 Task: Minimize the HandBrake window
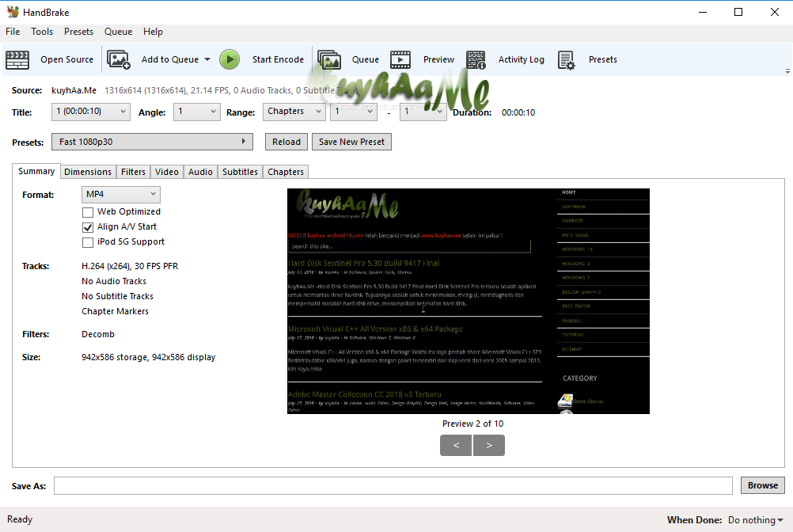[x=703, y=12]
